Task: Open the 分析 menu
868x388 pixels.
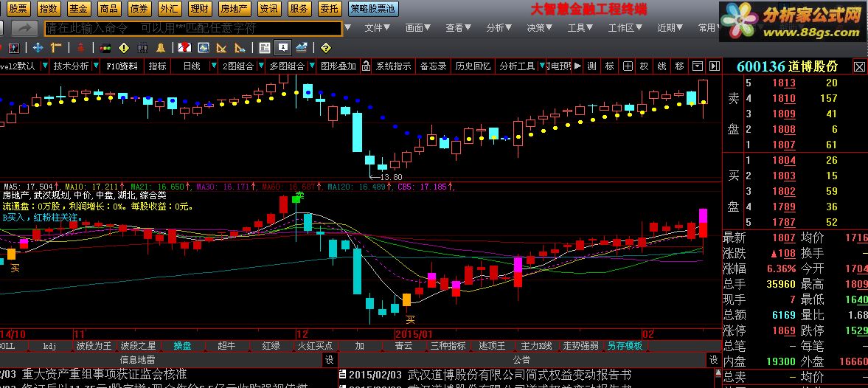Action: (x=499, y=28)
